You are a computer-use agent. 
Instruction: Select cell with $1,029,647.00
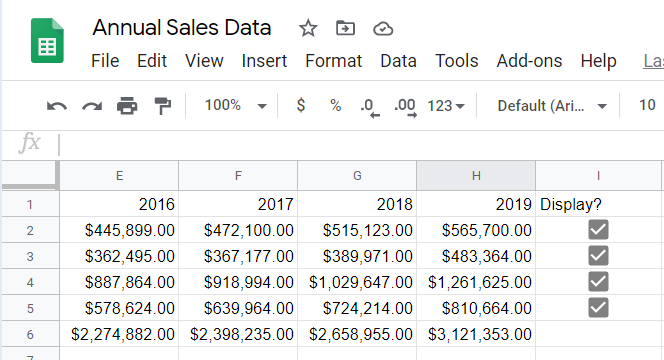357,282
